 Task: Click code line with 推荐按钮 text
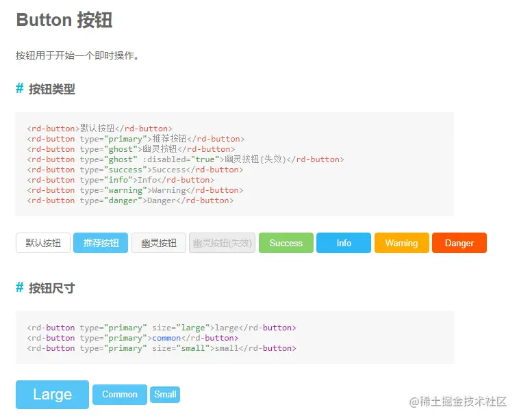click(x=136, y=139)
